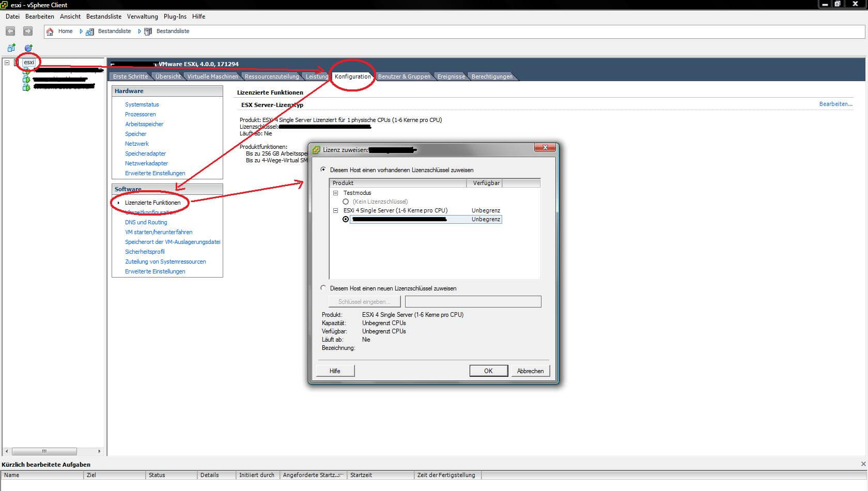This screenshot has height=491, width=868.
Task: Sort tasks by Status column header
Action: click(171, 475)
